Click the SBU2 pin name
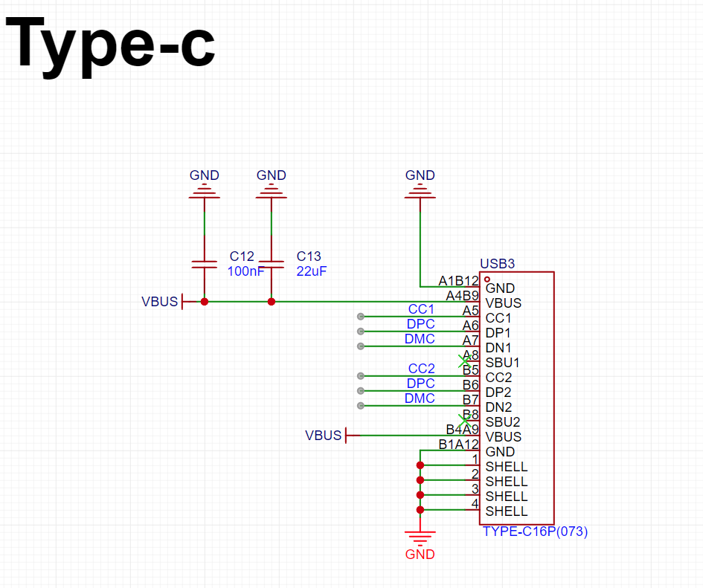The width and height of the screenshot is (703, 588). tap(503, 422)
